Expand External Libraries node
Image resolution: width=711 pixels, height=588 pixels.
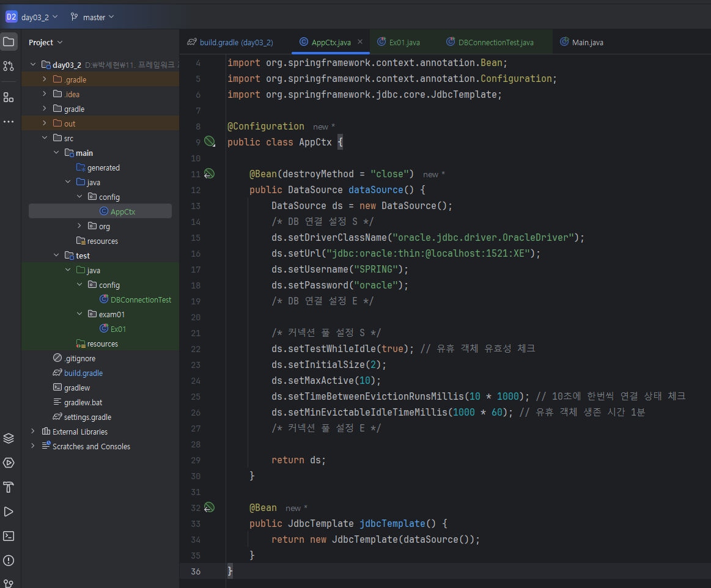[32, 431]
